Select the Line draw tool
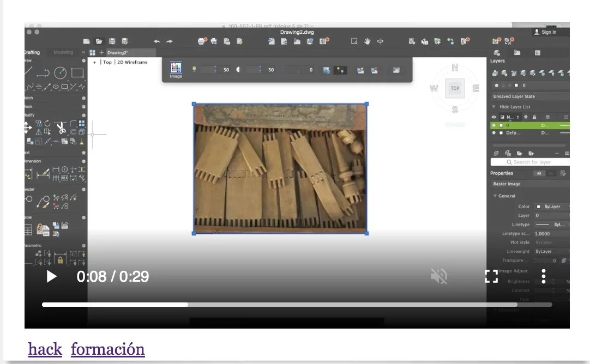Image resolution: width=590 pixels, height=364 pixels. pyautogui.click(x=28, y=71)
